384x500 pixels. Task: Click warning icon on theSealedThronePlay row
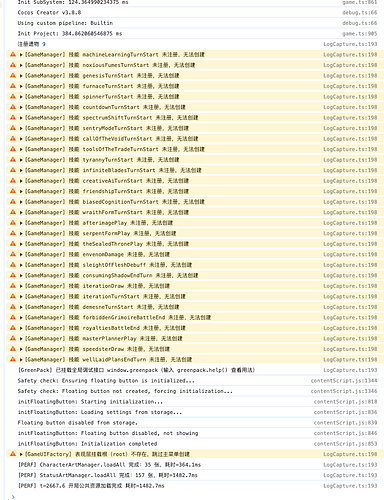13,244
